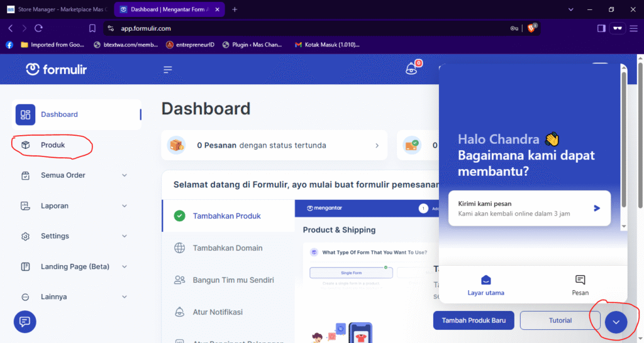Click the Lainnya ellipsis icon

(25, 297)
